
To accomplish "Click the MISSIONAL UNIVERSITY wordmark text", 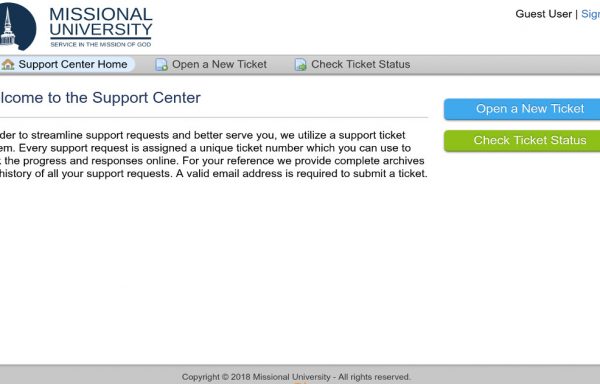I will pos(101,22).
